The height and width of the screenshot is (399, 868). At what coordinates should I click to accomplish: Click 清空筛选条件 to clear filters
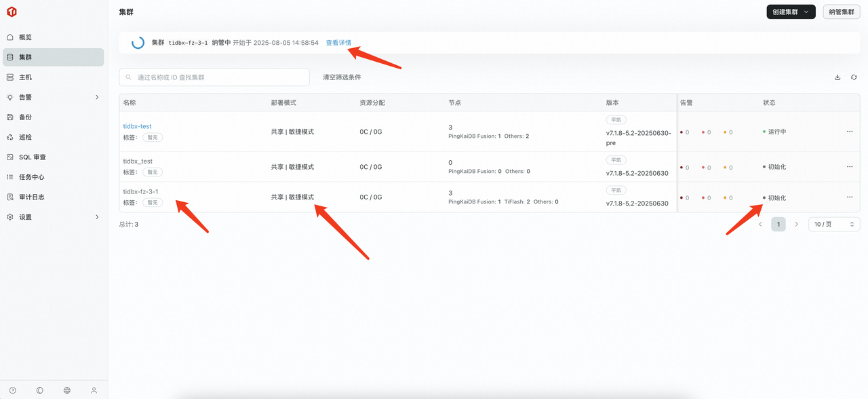(x=341, y=77)
